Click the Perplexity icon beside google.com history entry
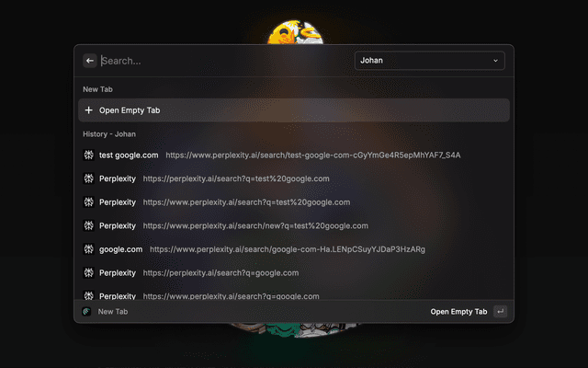 (x=89, y=249)
